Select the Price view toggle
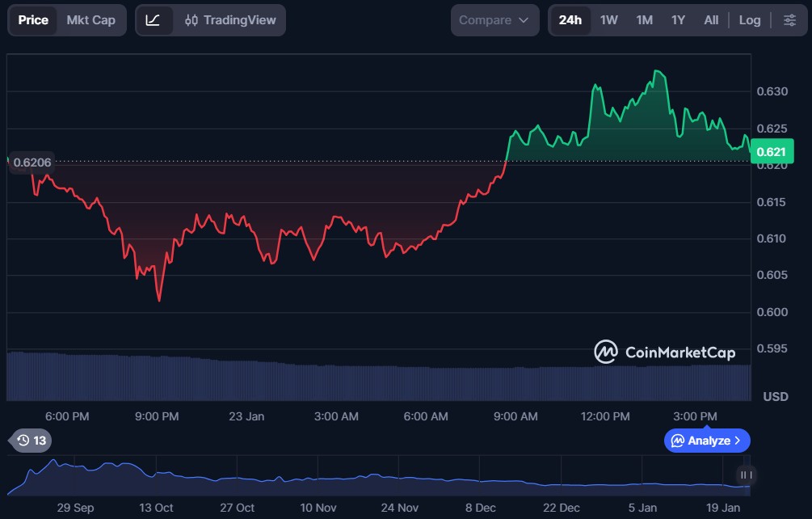The width and height of the screenshot is (812, 519). (33, 20)
